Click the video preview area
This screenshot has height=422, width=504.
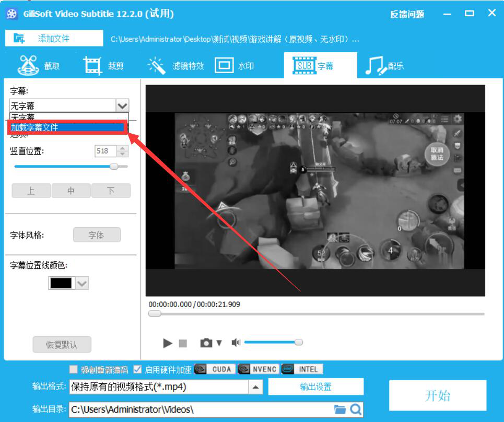[315, 190]
